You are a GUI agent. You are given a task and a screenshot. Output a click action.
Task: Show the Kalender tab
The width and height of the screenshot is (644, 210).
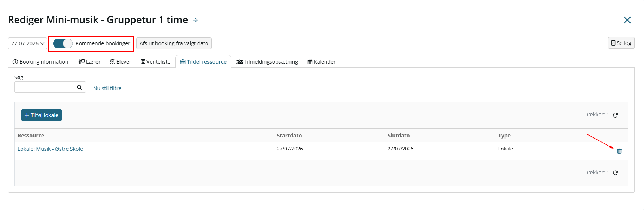click(x=322, y=62)
